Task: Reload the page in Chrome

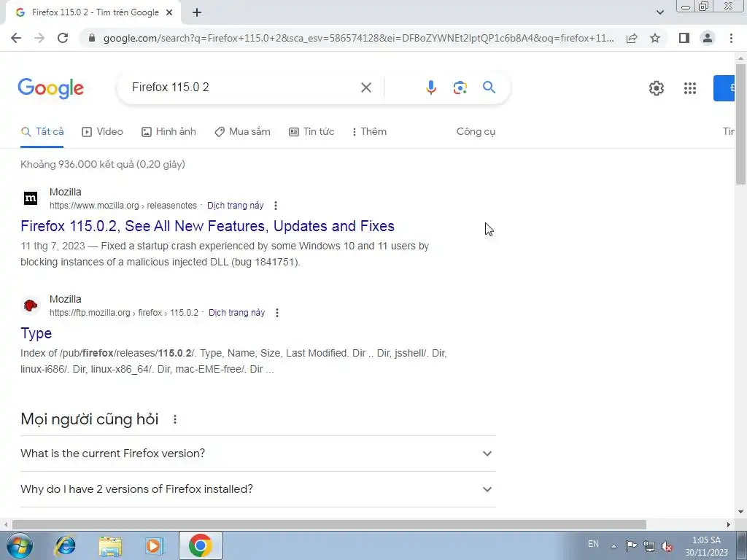Action: [63, 38]
